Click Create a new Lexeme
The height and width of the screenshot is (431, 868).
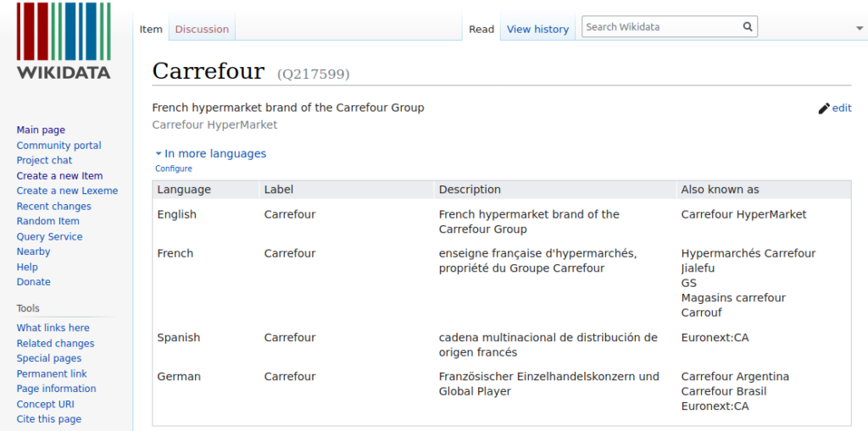pyautogui.click(x=67, y=191)
